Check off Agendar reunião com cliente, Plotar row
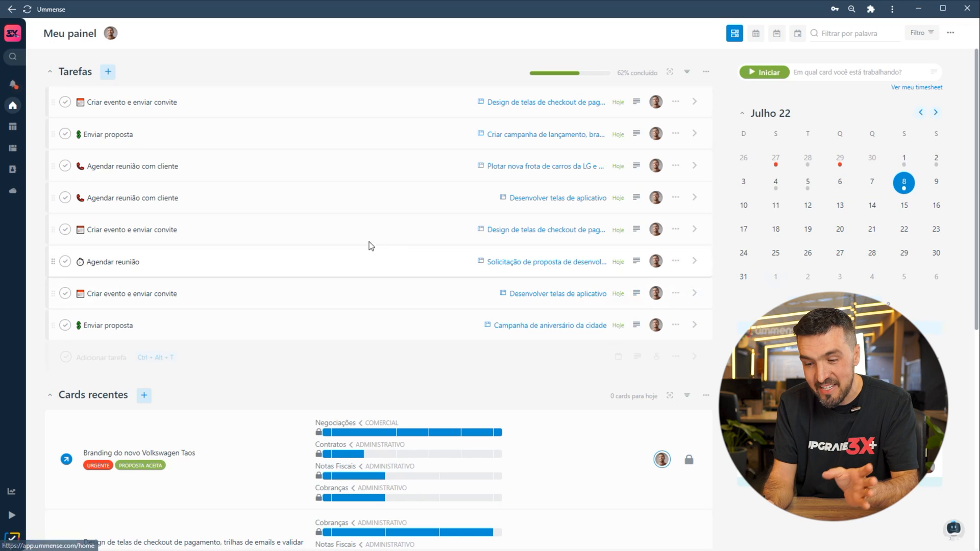Image resolution: width=980 pixels, height=551 pixels. tap(65, 166)
